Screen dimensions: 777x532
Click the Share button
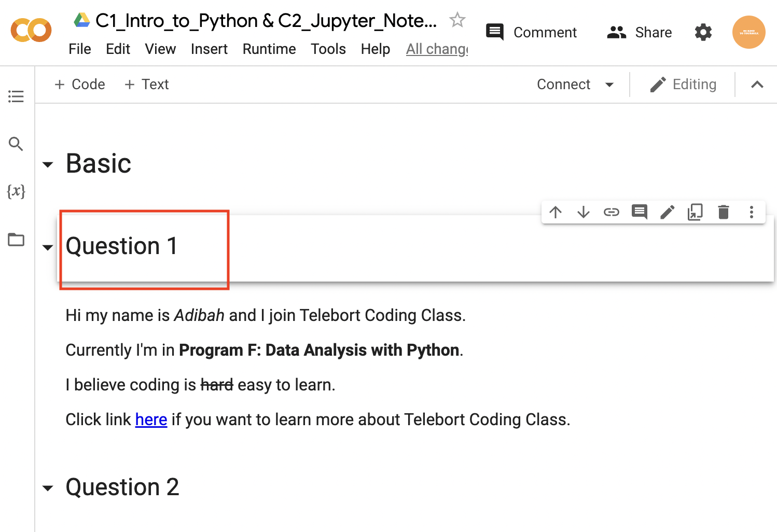click(x=640, y=33)
